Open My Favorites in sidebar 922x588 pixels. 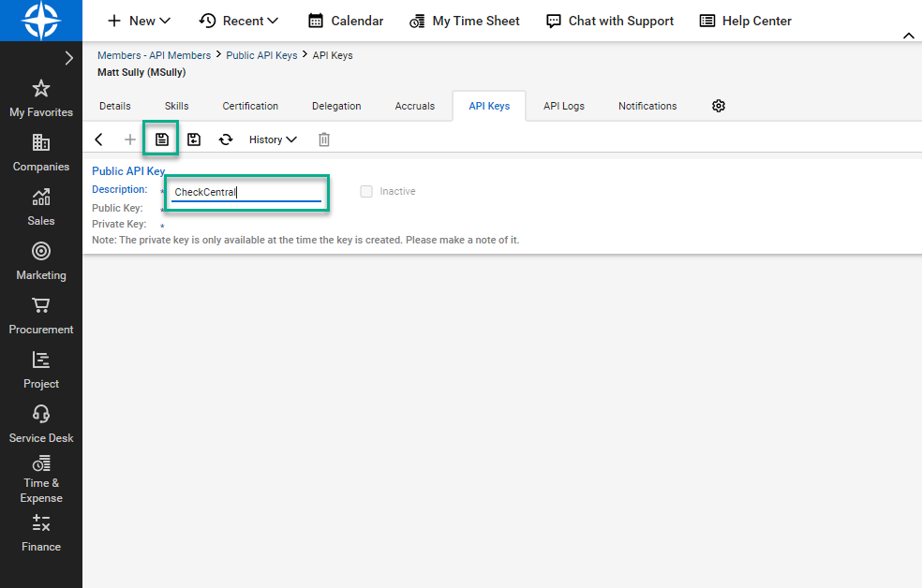click(x=41, y=99)
